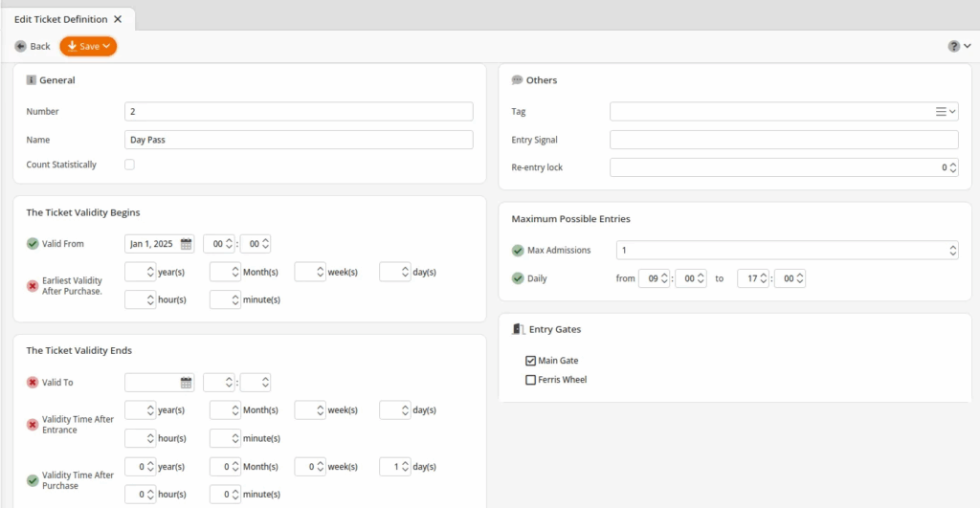
Task: Adjust Earliest Validity day(s) spinner
Action: (x=405, y=272)
